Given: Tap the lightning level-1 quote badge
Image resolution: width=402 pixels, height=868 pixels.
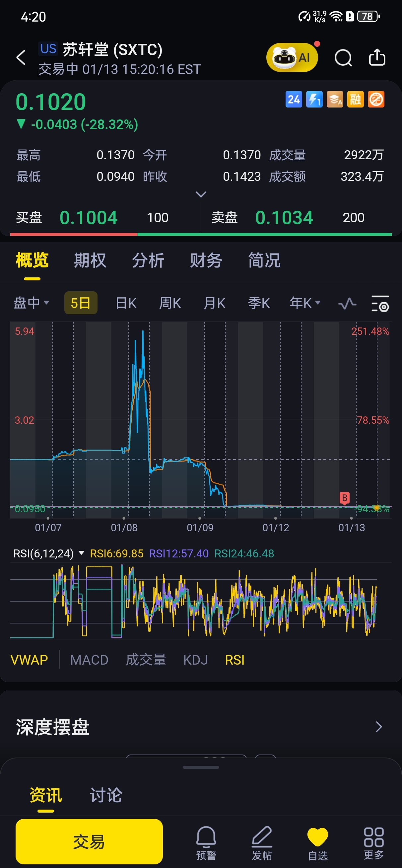Looking at the screenshot, I should (314, 100).
